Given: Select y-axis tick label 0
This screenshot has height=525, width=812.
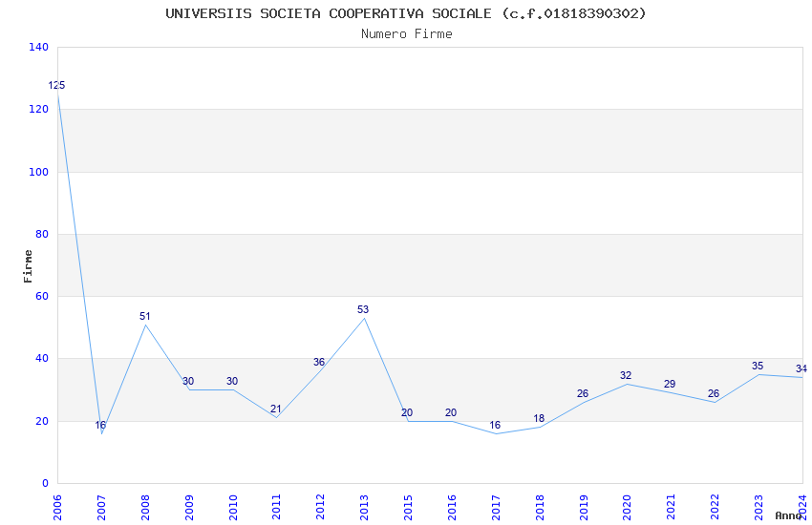Looking at the screenshot, I should 46,483.
